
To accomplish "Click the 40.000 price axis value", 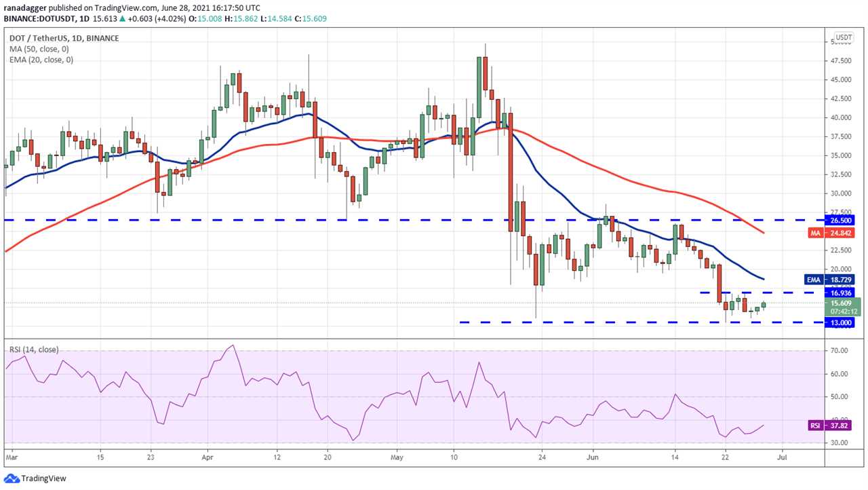I will (x=842, y=117).
